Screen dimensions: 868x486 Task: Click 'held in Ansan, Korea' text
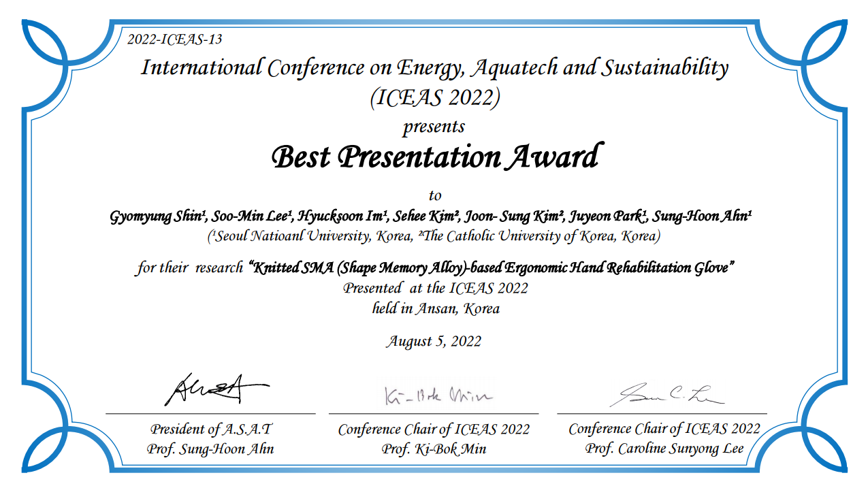click(436, 308)
